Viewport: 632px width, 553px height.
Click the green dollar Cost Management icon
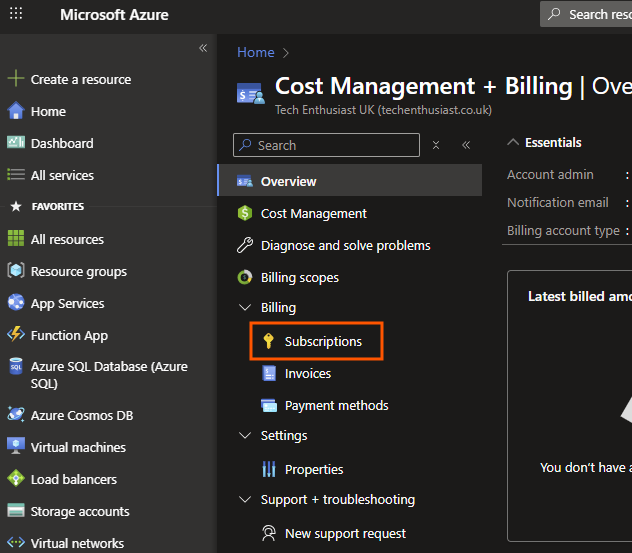click(x=245, y=213)
